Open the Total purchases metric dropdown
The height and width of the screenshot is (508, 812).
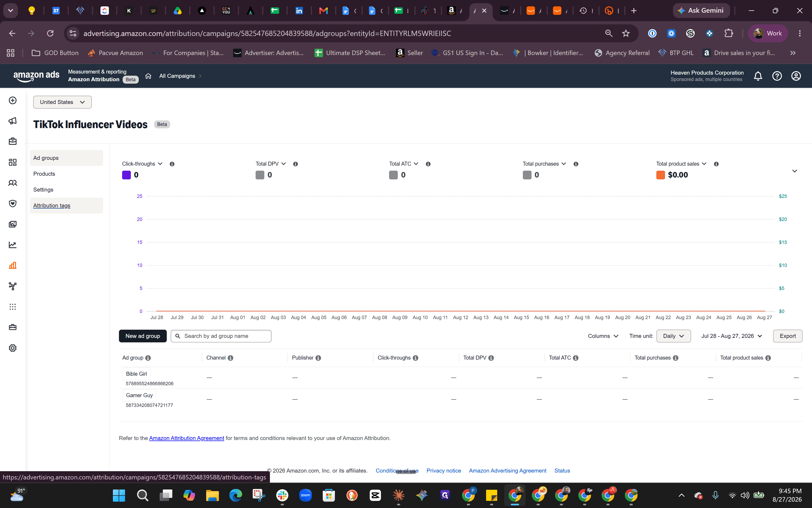coord(545,164)
